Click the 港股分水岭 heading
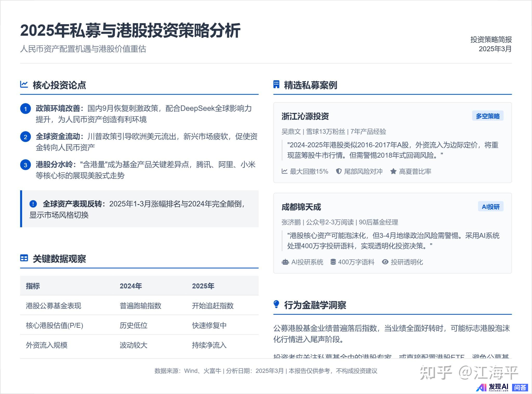Screen dimensions: 532x394 click(56, 164)
